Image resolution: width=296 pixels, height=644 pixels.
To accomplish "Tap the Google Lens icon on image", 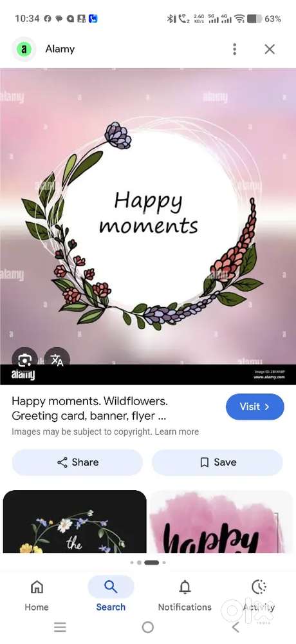I will click(24, 360).
